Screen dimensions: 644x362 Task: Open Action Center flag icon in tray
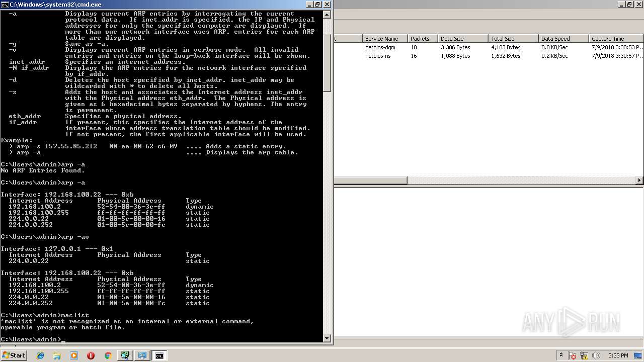[573, 355]
